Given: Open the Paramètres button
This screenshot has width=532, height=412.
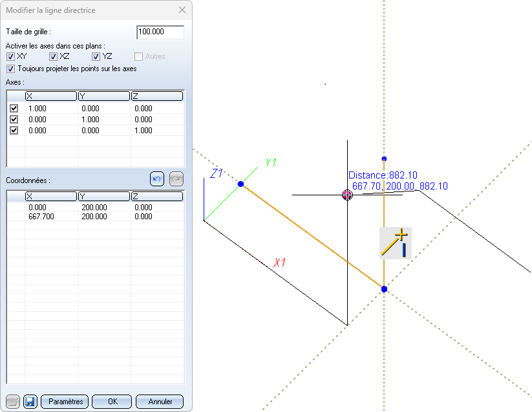Looking at the screenshot, I should 65,402.
